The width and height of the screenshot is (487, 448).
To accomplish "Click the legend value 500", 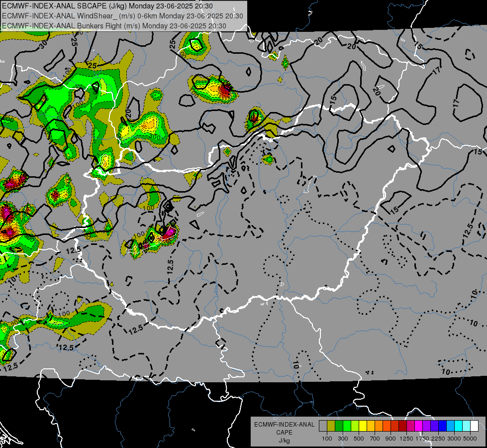I will pos(359,439).
